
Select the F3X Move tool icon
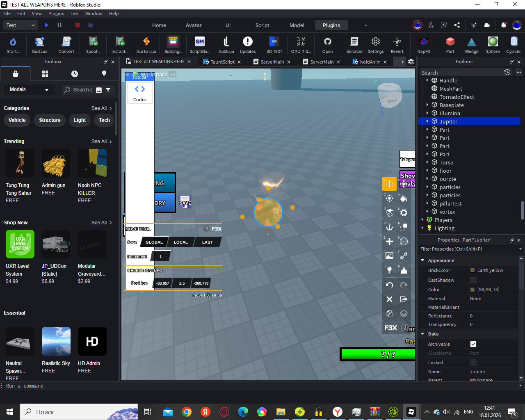click(x=389, y=184)
